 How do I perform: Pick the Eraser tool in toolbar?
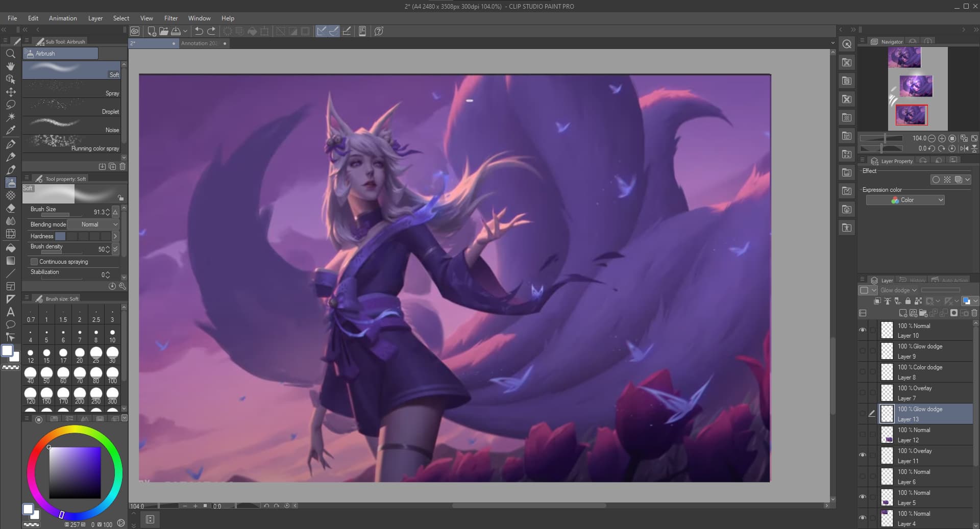10,208
